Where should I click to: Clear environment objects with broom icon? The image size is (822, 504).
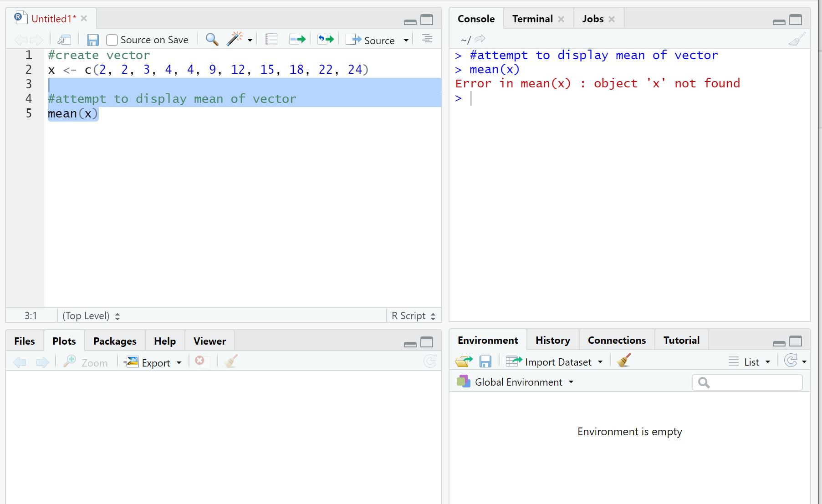point(623,361)
